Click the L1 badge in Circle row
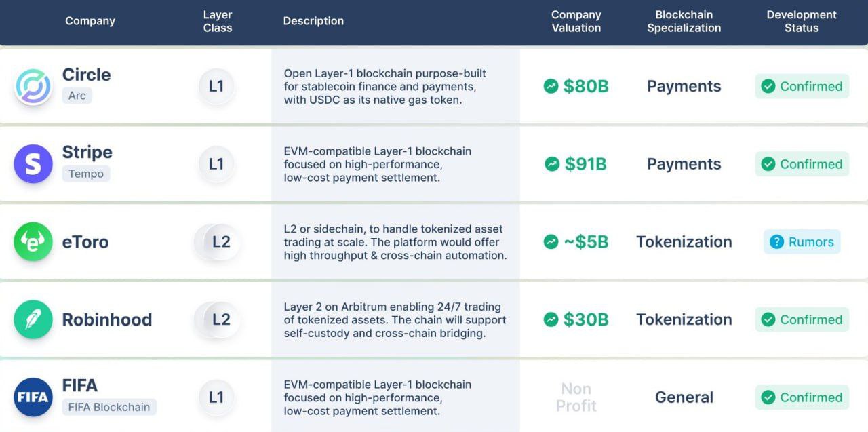The image size is (868, 432). click(x=216, y=87)
